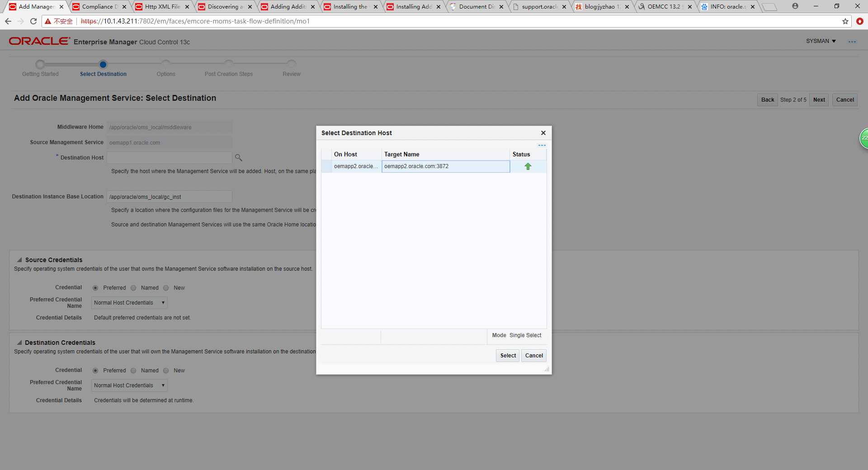Screen dimensions: 868x470
Task: Go to the Select Destination step marker
Action: pos(103,64)
